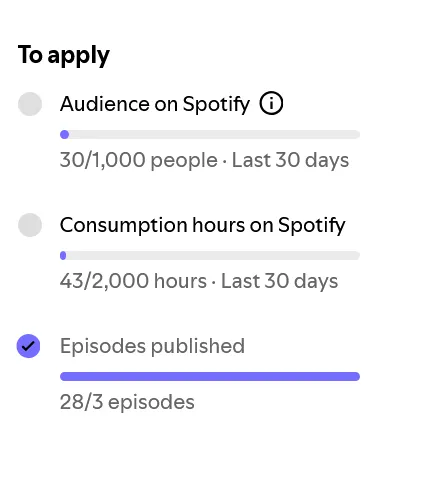Image resolution: width=439 pixels, height=490 pixels.
Task: Click the purple checkmark next to Episodes published
Action: (x=28, y=346)
